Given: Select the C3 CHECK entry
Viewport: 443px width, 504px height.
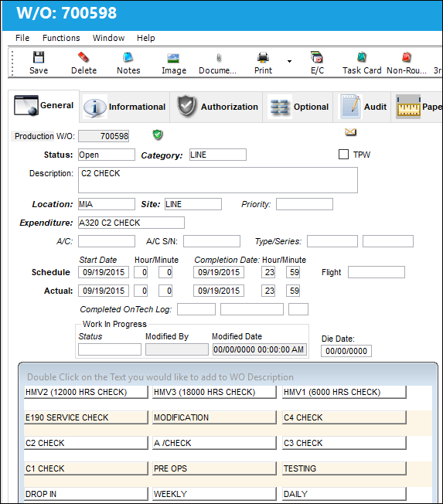Looking at the screenshot, I should 344,443.
